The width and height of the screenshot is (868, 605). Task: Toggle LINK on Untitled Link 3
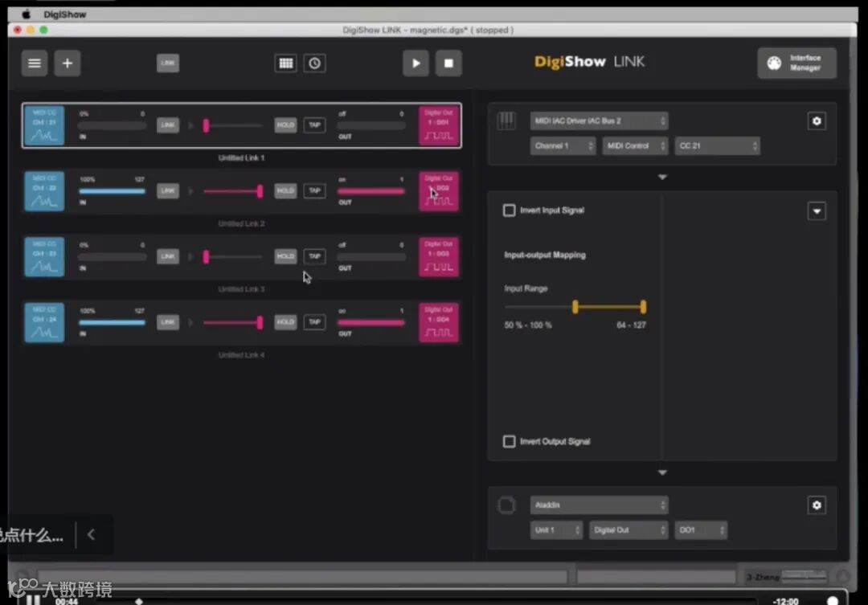point(168,256)
